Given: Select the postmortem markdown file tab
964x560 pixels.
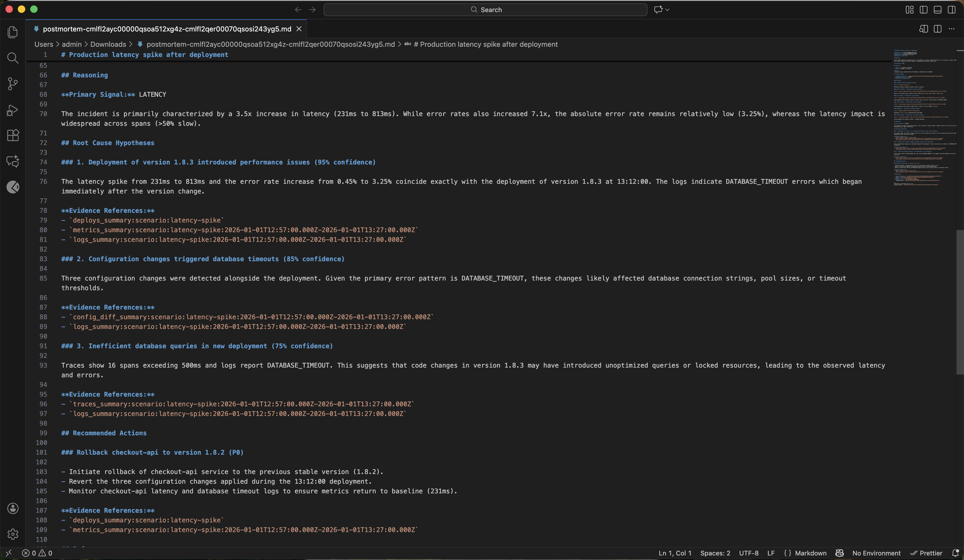Looking at the screenshot, I should coord(167,29).
